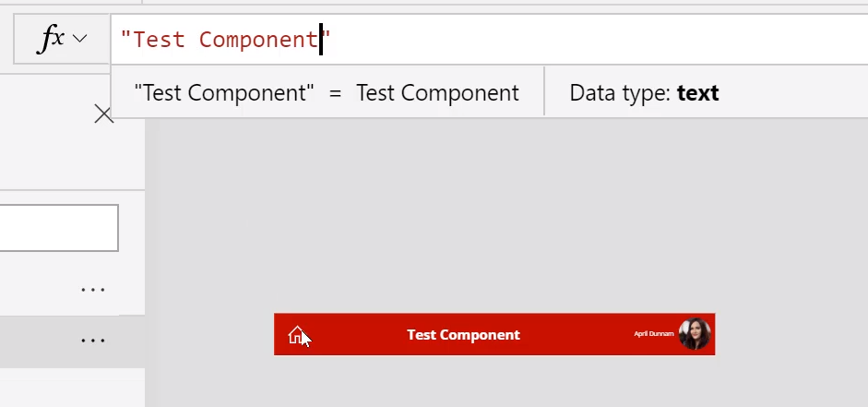Click the fx function icon

[x=52, y=39]
